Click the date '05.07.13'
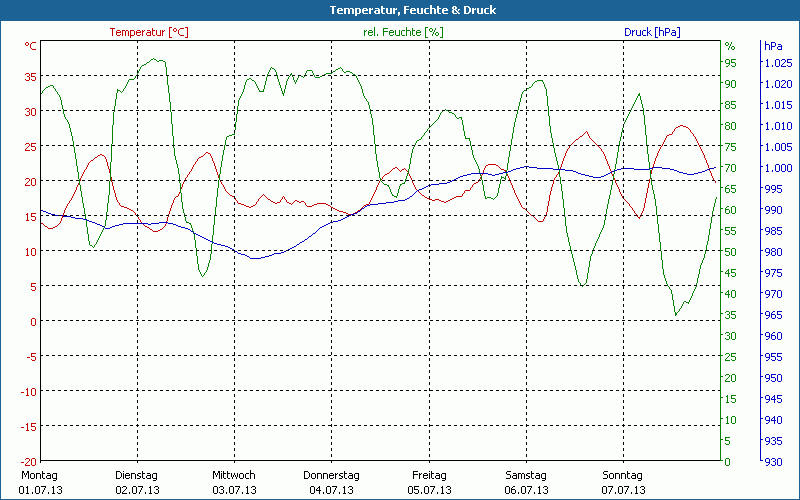The height and width of the screenshot is (500, 800). (429, 490)
